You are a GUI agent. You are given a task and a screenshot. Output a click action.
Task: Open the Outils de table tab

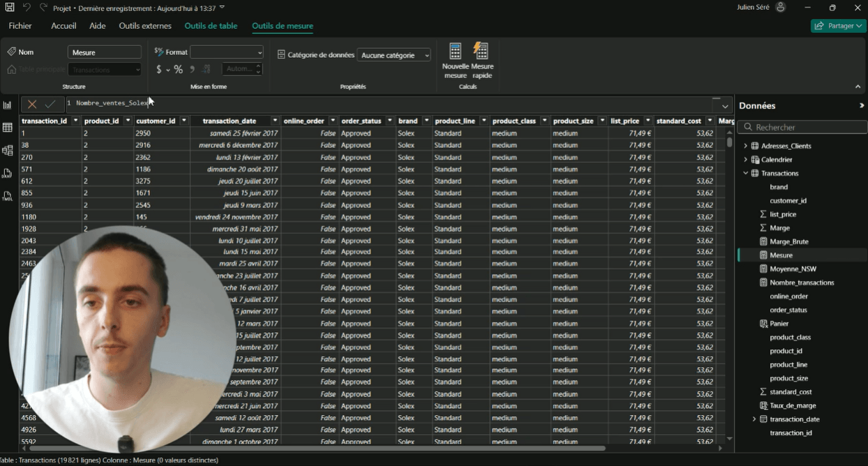[x=211, y=26]
